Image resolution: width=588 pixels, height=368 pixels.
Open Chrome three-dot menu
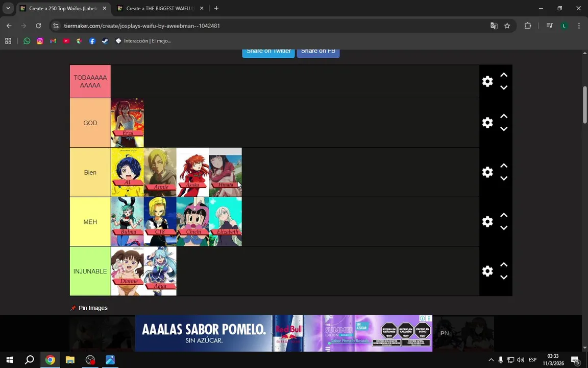pyautogui.click(x=579, y=26)
